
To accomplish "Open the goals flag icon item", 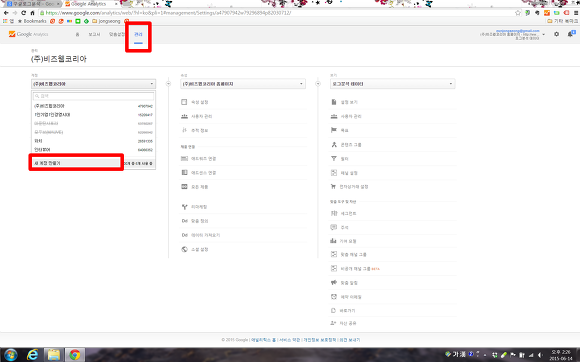I will [339, 130].
